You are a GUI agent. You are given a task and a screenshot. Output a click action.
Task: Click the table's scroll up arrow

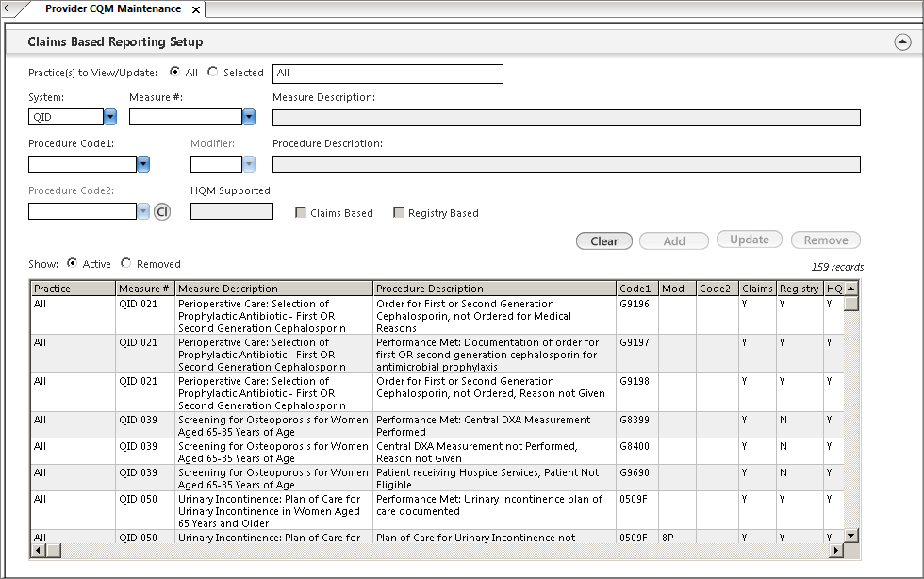(x=850, y=289)
